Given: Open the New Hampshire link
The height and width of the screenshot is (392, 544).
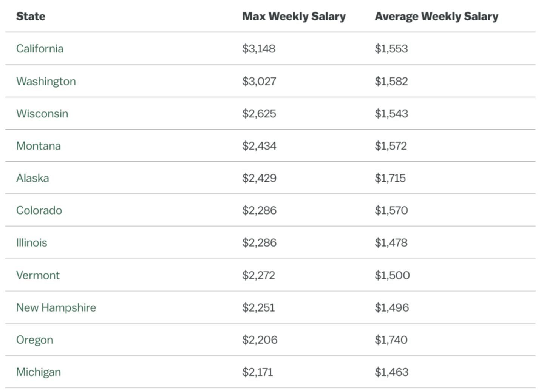Looking at the screenshot, I should pos(56,307).
